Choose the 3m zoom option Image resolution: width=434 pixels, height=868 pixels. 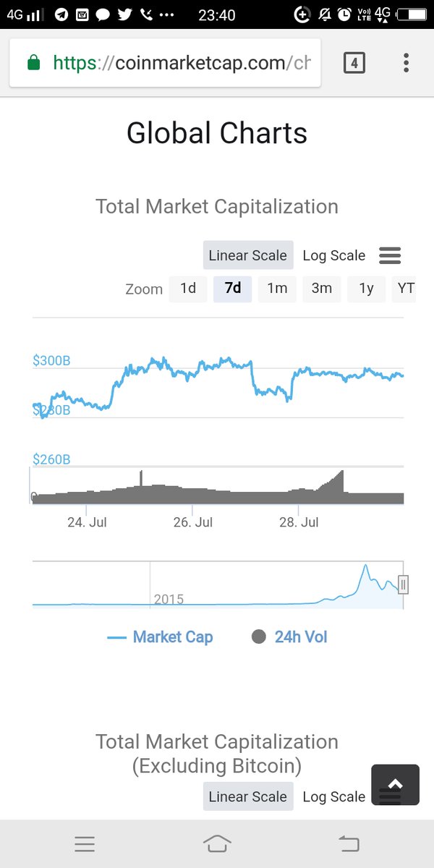click(x=322, y=289)
